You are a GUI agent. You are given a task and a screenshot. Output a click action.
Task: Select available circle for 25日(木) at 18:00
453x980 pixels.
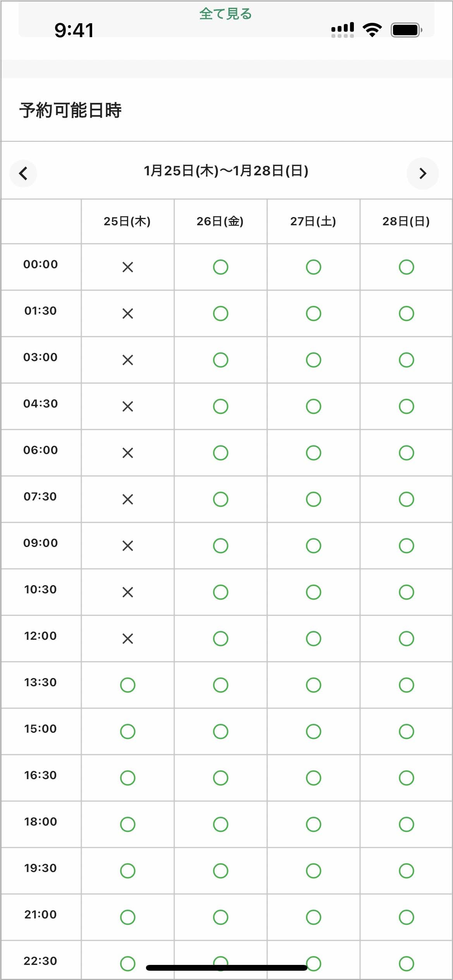(128, 824)
